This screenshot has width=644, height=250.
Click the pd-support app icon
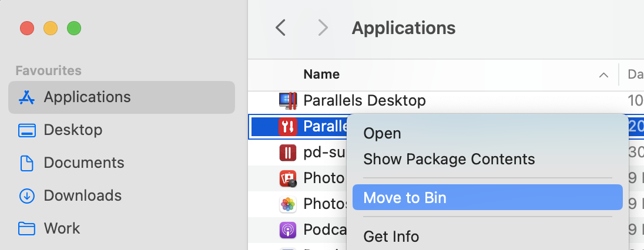tap(288, 153)
